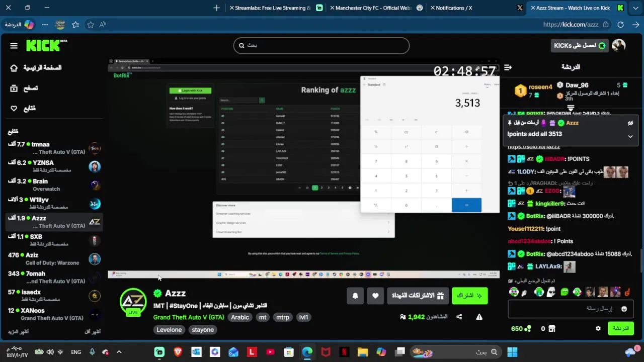Hide the pinned message with eye icon

(630, 123)
